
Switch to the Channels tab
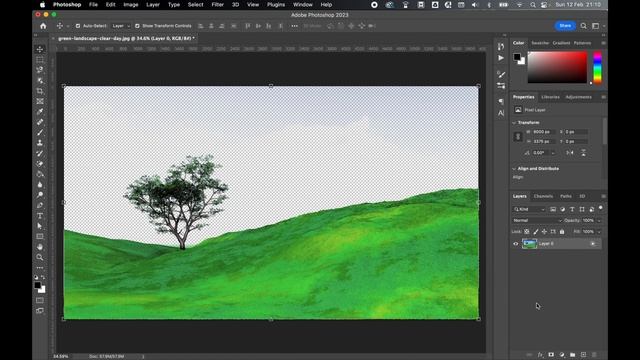543,196
